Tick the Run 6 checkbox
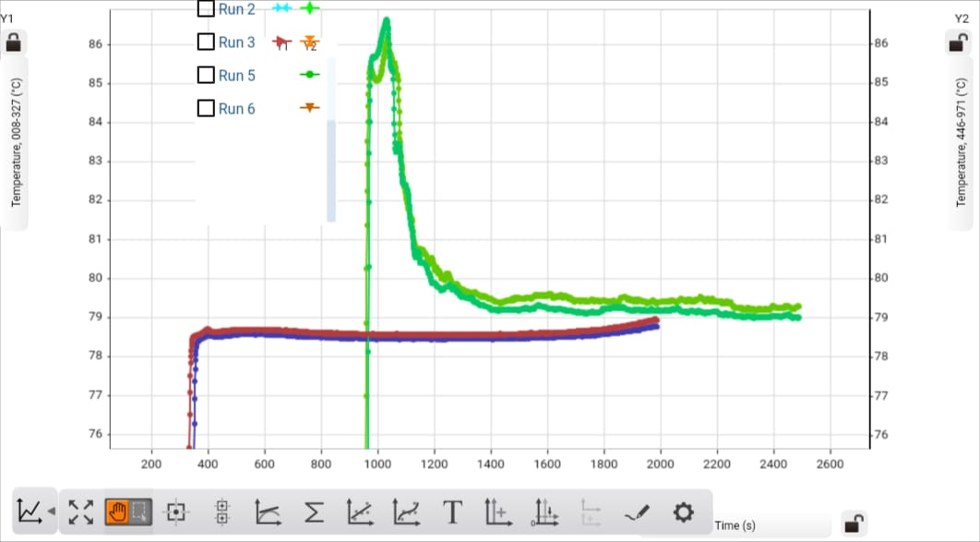This screenshot has height=542, width=980. tap(207, 109)
